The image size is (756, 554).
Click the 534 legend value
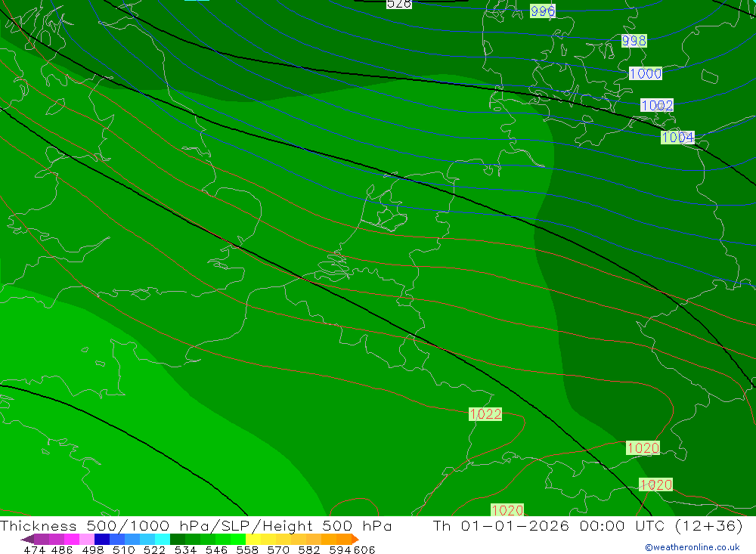tap(186, 550)
